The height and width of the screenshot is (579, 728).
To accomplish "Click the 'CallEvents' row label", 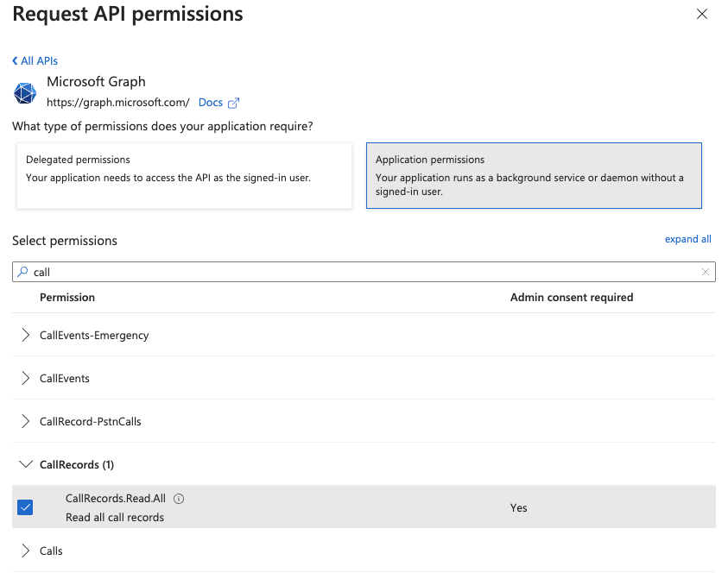I will click(x=65, y=379).
